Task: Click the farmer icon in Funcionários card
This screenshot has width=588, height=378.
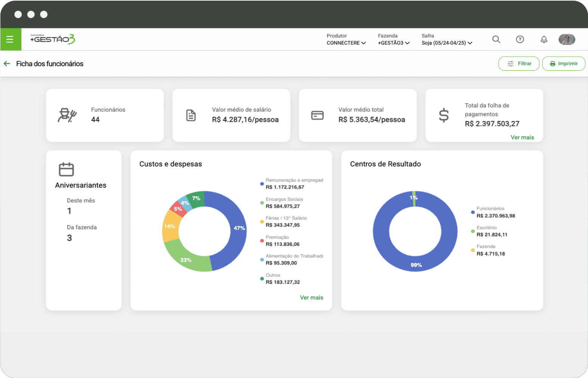Action: 67,115
